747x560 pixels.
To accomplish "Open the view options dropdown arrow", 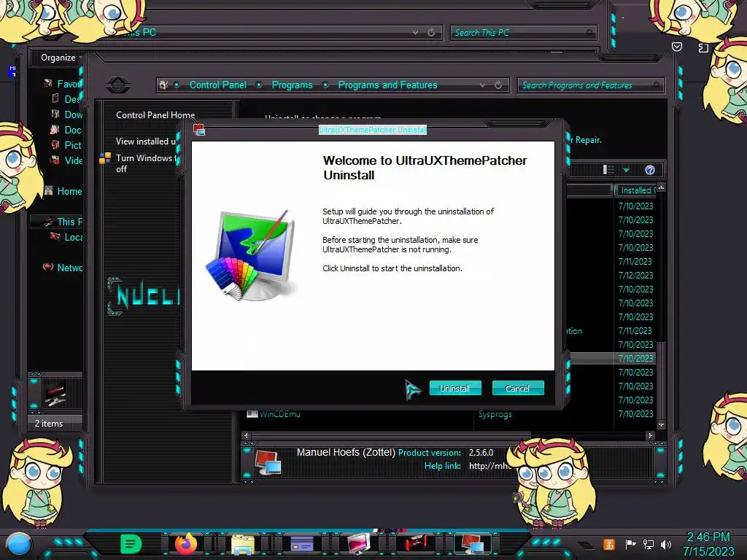I will point(627,170).
